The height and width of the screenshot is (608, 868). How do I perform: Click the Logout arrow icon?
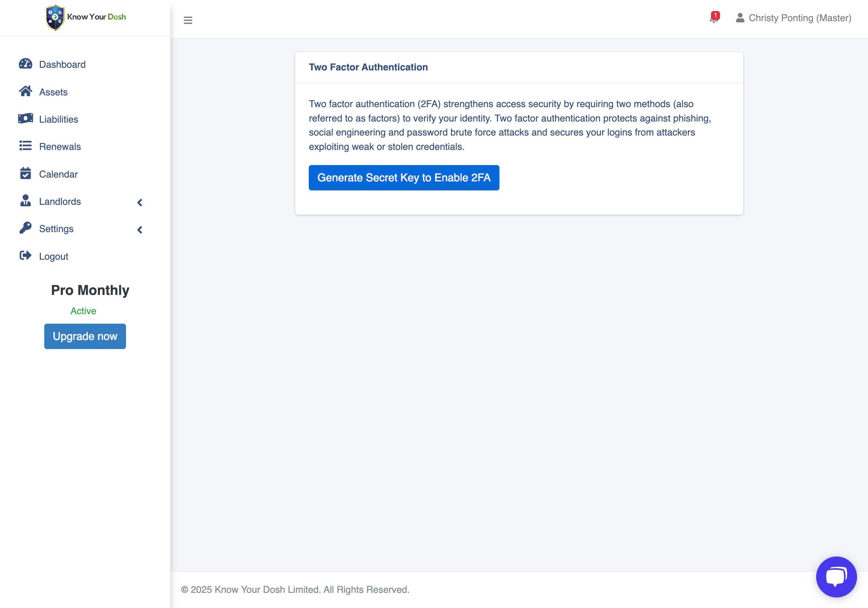25,256
